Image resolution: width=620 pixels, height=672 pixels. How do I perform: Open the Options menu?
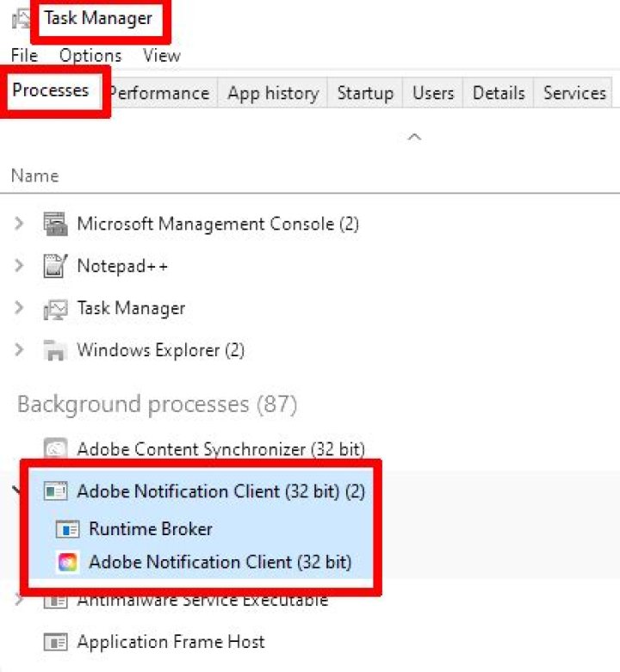pos(90,55)
